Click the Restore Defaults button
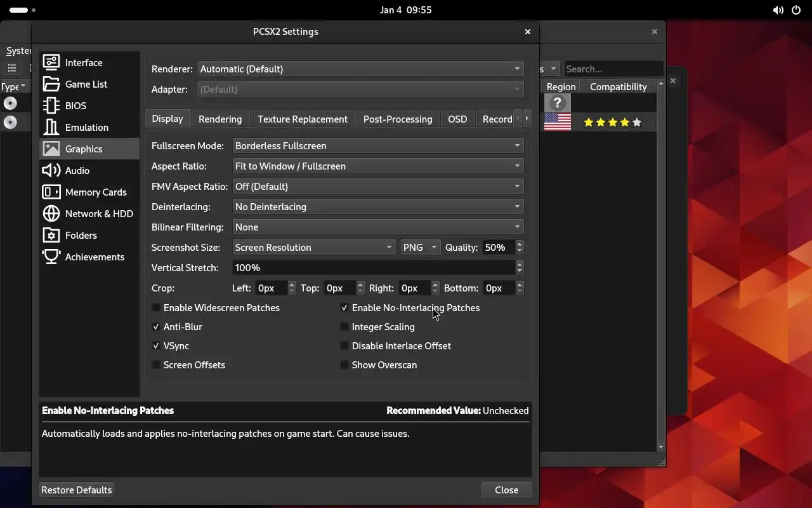The width and height of the screenshot is (812, 508). point(77,490)
